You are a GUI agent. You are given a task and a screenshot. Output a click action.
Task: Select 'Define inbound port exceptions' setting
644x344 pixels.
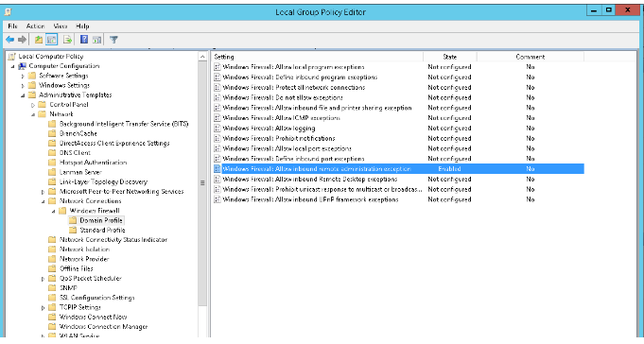(293, 159)
